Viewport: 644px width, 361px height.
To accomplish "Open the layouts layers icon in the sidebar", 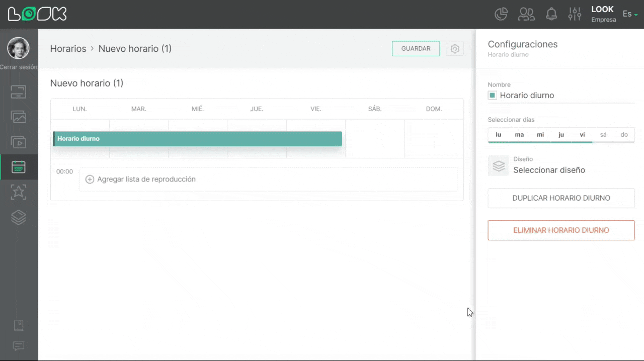I will point(19,217).
